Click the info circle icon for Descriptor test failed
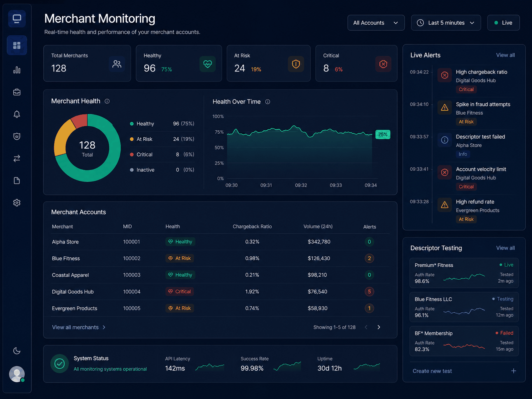The width and height of the screenshot is (532, 399). (x=445, y=140)
